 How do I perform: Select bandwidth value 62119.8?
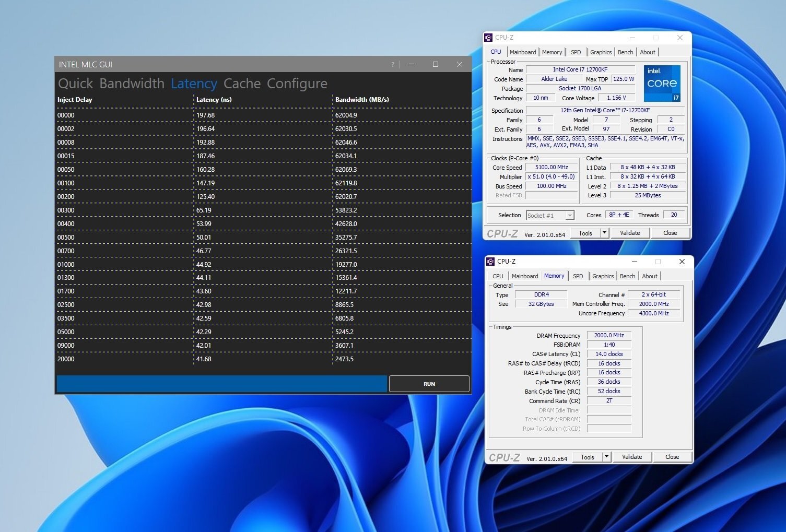pos(346,183)
